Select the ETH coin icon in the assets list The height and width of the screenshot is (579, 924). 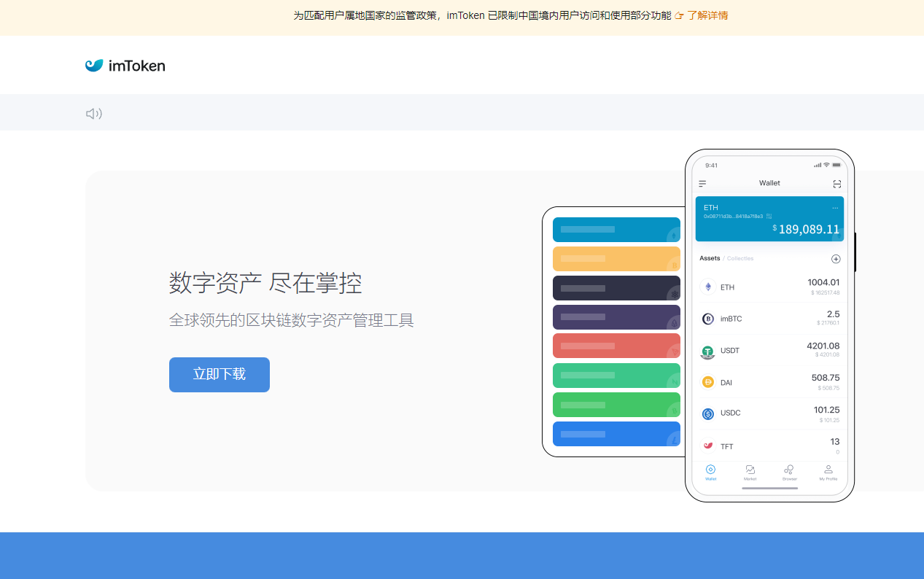pos(707,287)
